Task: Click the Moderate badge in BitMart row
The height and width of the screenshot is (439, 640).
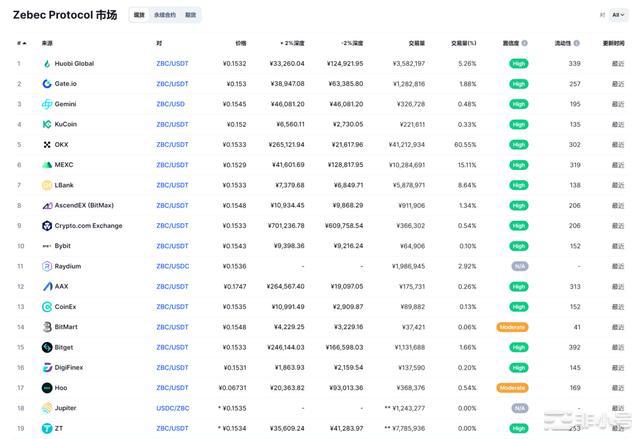Action: click(512, 327)
